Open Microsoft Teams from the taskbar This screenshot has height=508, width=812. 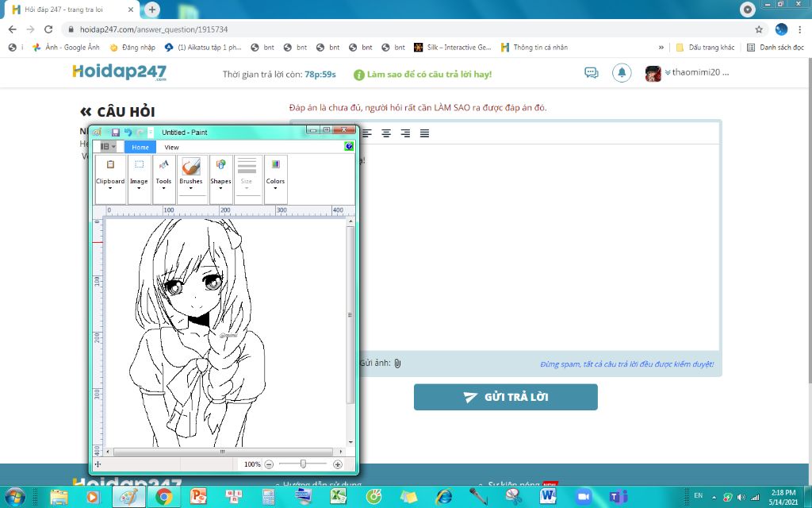click(618, 497)
